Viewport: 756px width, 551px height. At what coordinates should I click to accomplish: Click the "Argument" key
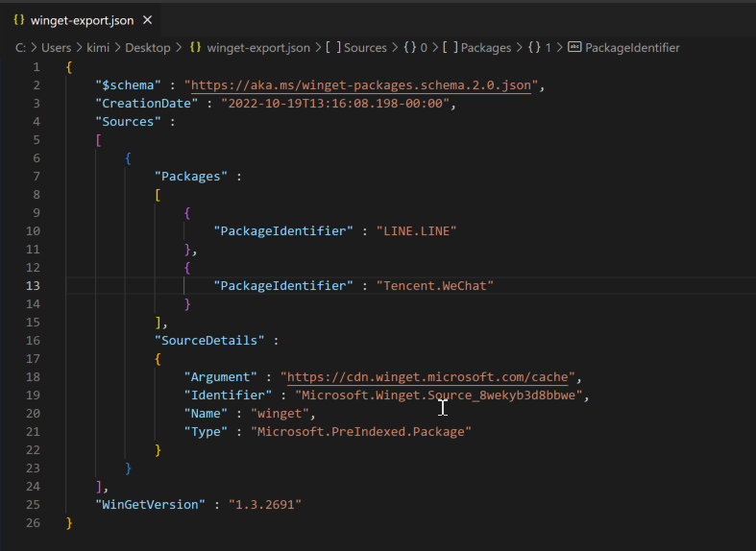coord(220,377)
